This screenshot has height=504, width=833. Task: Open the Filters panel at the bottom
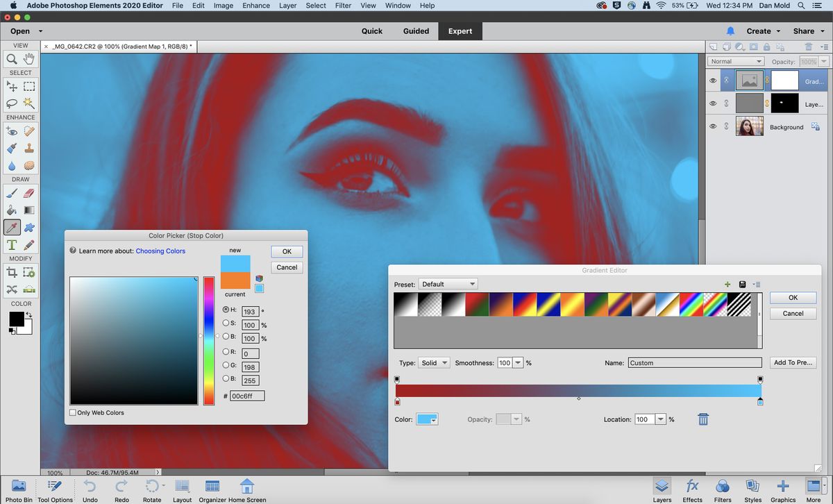(x=723, y=489)
